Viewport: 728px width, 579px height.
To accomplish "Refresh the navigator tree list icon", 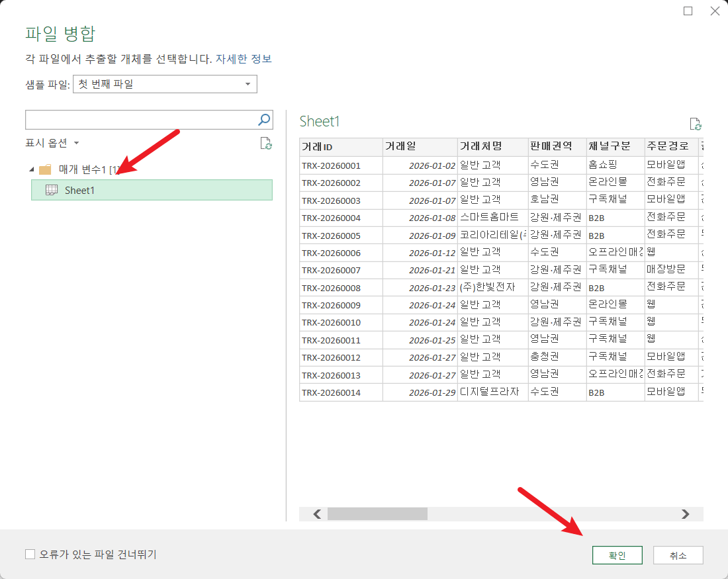I will (266, 144).
